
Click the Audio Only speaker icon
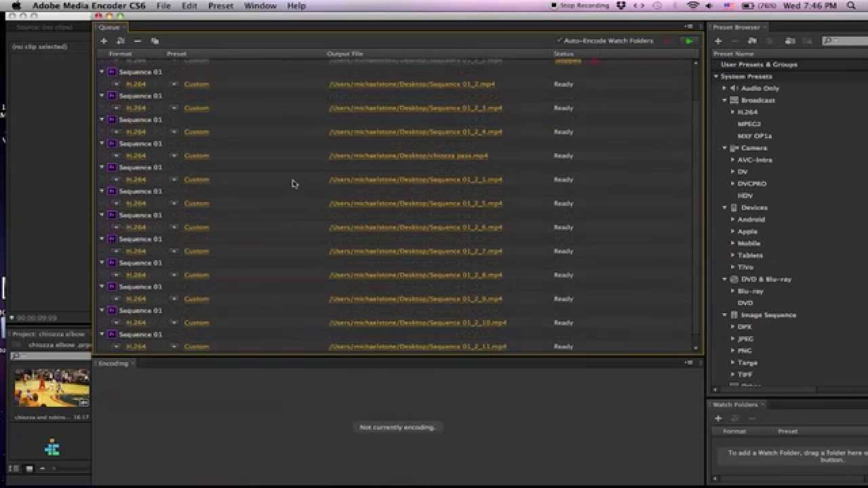click(734, 88)
